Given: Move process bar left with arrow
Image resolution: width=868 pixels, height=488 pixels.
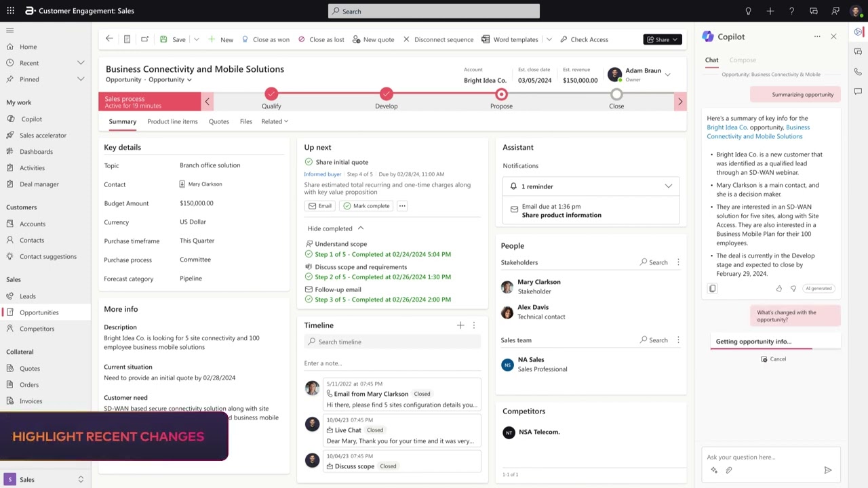Looking at the screenshot, I should point(208,102).
